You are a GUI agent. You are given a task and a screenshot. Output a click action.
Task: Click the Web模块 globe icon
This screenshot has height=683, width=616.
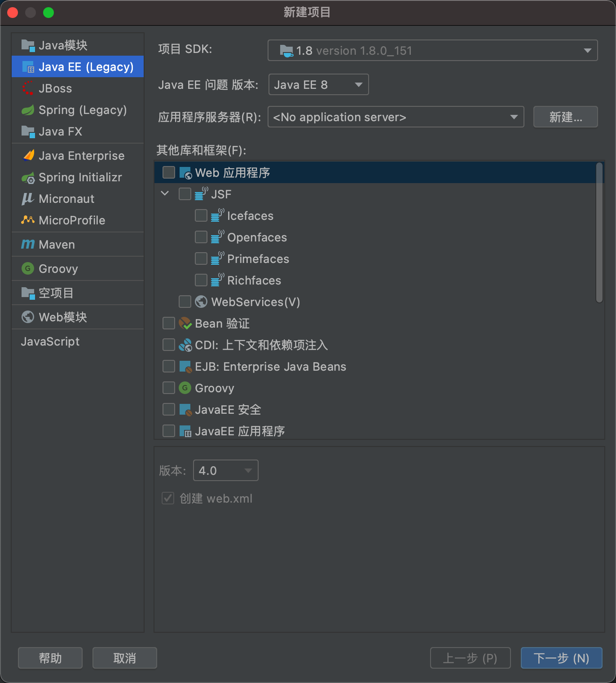tap(27, 317)
